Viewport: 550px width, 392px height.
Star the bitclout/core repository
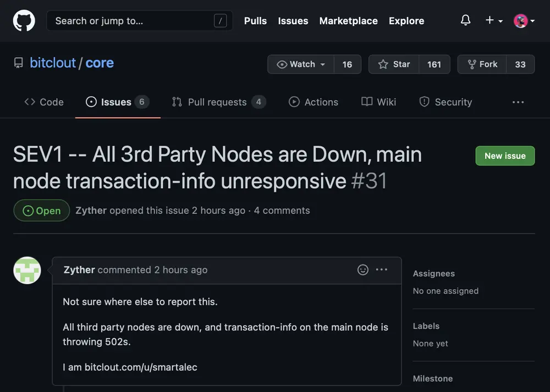394,64
